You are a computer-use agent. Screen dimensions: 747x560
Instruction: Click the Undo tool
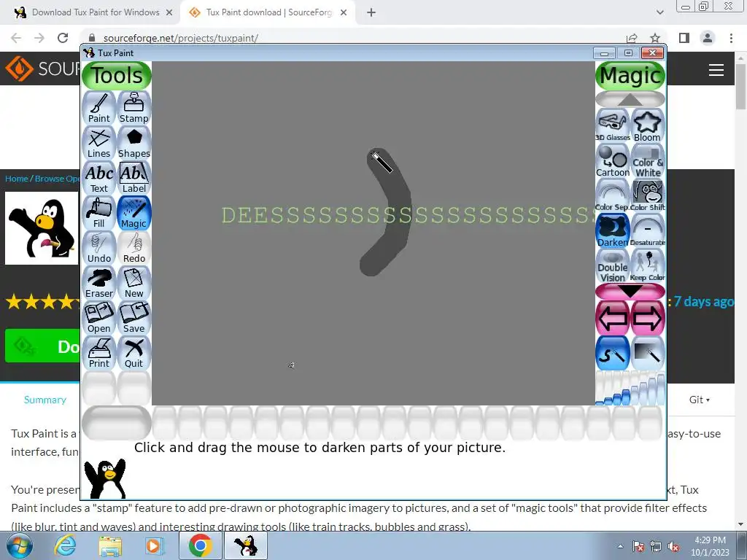[99, 248]
